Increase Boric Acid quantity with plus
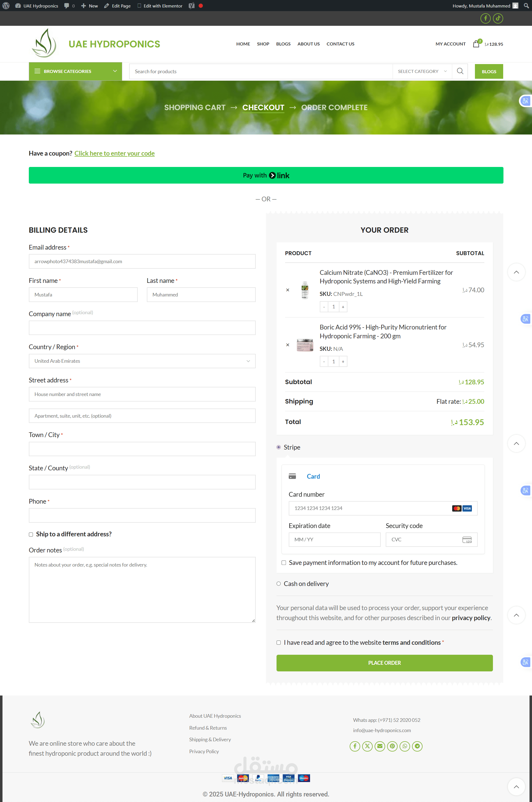The image size is (532, 802). tap(343, 362)
